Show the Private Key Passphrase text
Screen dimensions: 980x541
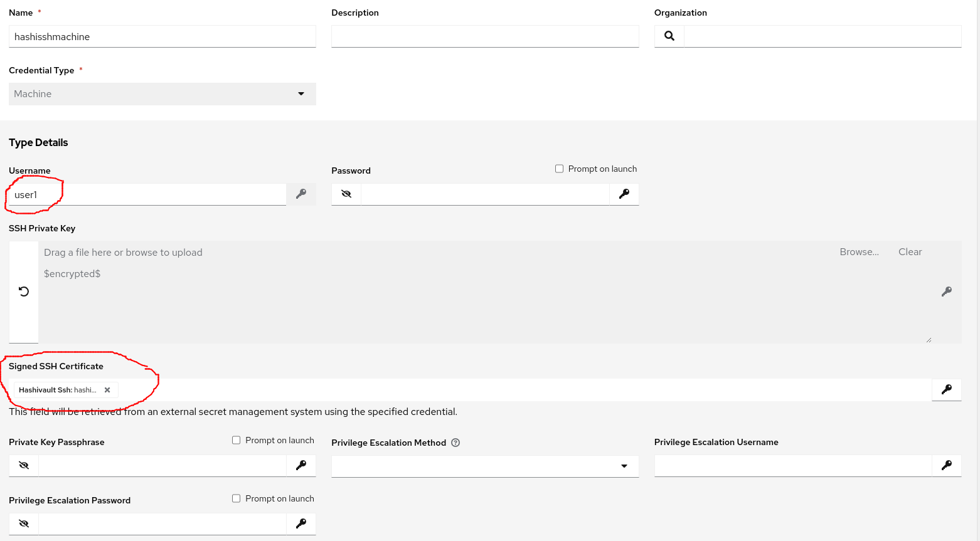(24, 466)
